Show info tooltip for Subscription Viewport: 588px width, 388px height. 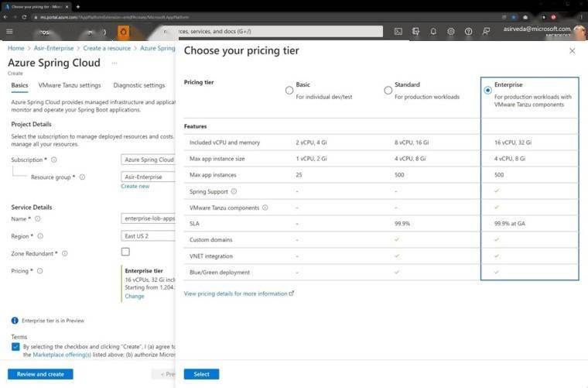[54, 160]
